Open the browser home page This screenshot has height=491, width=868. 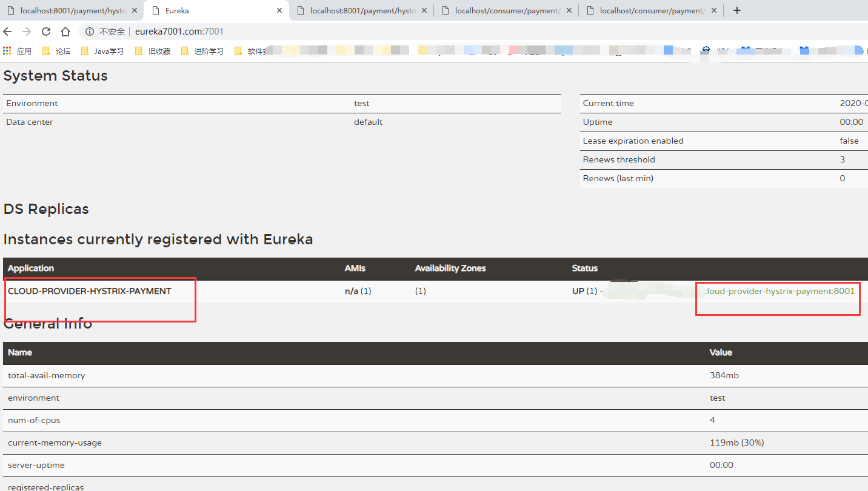pos(65,32)
